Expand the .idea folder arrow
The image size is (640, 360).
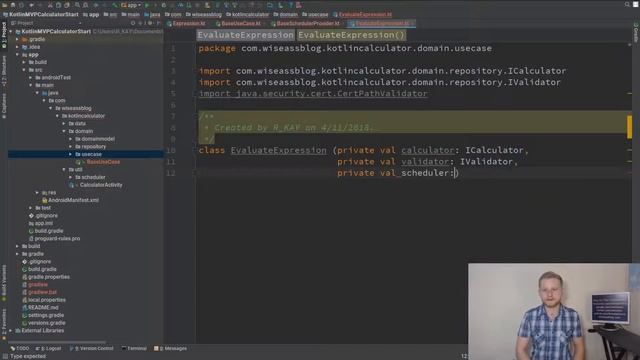coord(18,47)
